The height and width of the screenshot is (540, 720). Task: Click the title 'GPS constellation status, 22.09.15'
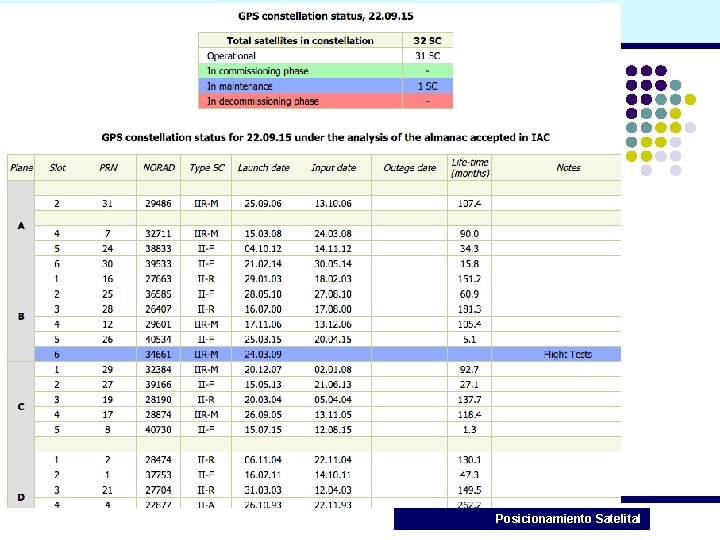click(x=326, y=16)
